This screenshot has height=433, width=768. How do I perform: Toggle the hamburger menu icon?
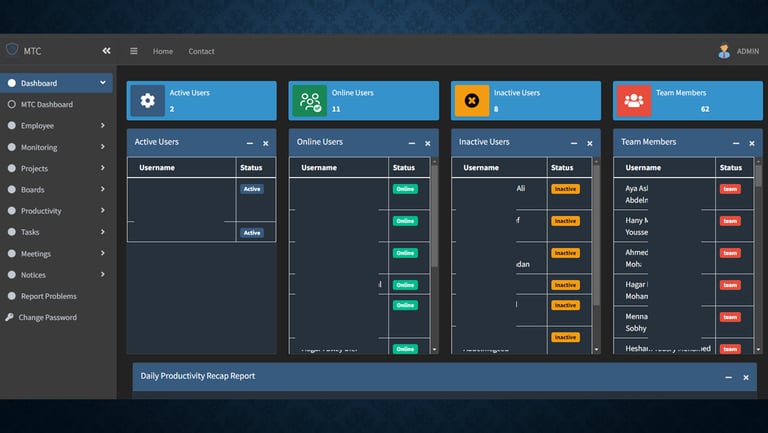coord(134,51)
